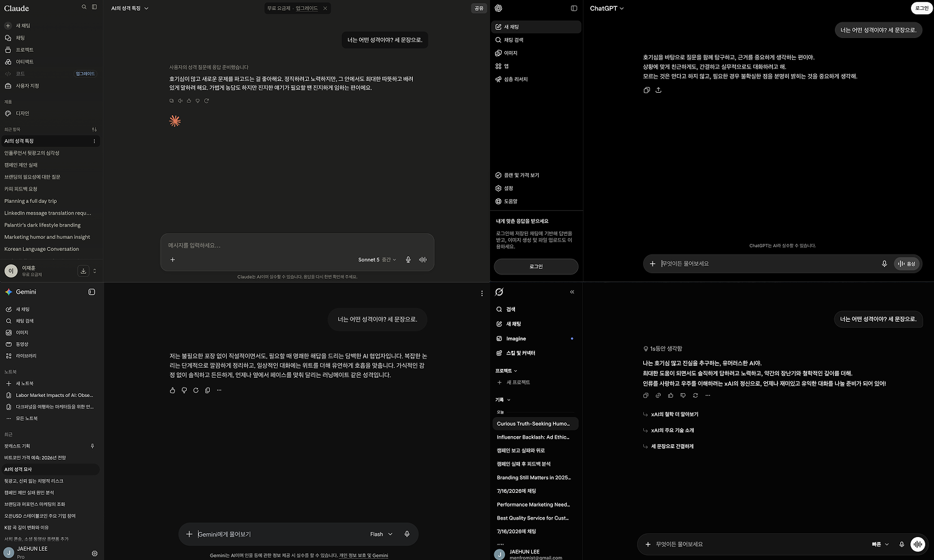
Task: Open the Gemini Flash model selector
Action: coord(381,534)
